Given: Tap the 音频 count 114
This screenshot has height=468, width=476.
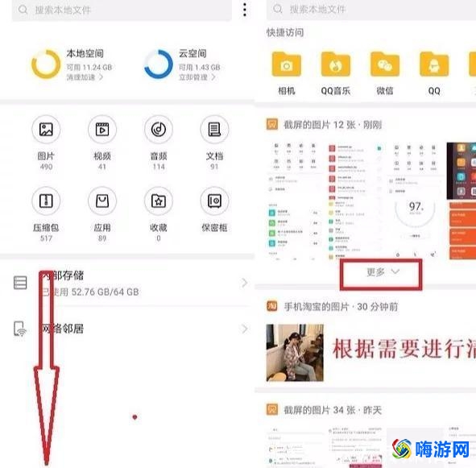Looking at the screenshot, I should tap(159, 167).
